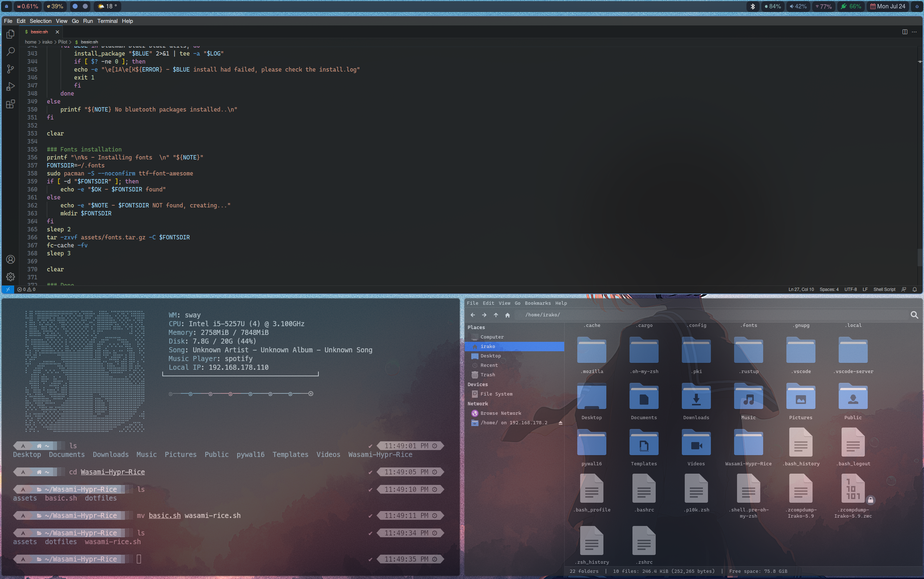Go to home folder in file manager
924x579 pixels.
(507, 315)
